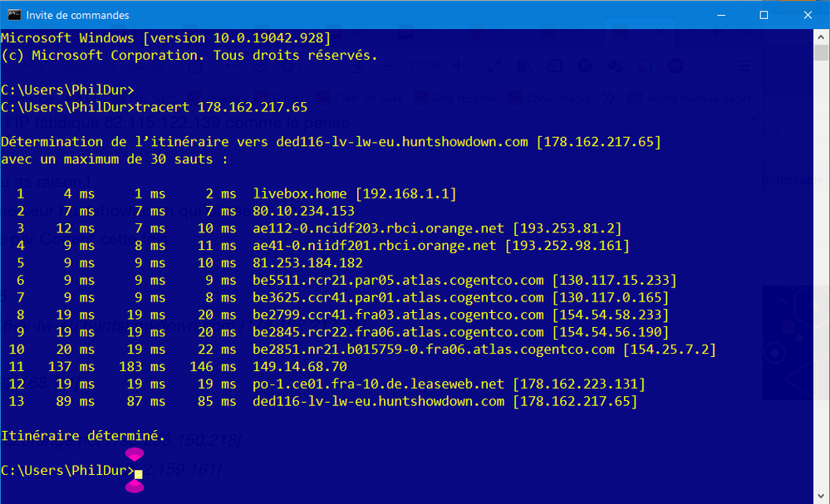Click the scrollbar down arrow
Image resolution: width=830 pixels, height=504 pixels.
point(821,496)
